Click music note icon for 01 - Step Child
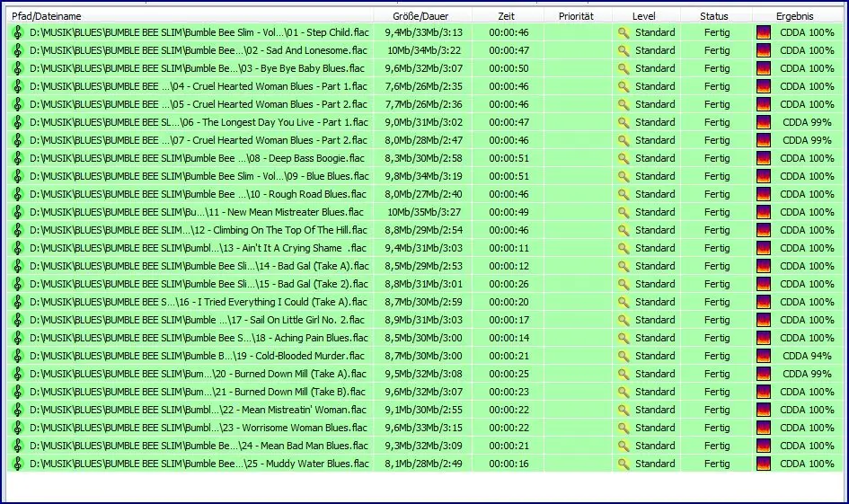The image size is (849, 504). [18, 32]
